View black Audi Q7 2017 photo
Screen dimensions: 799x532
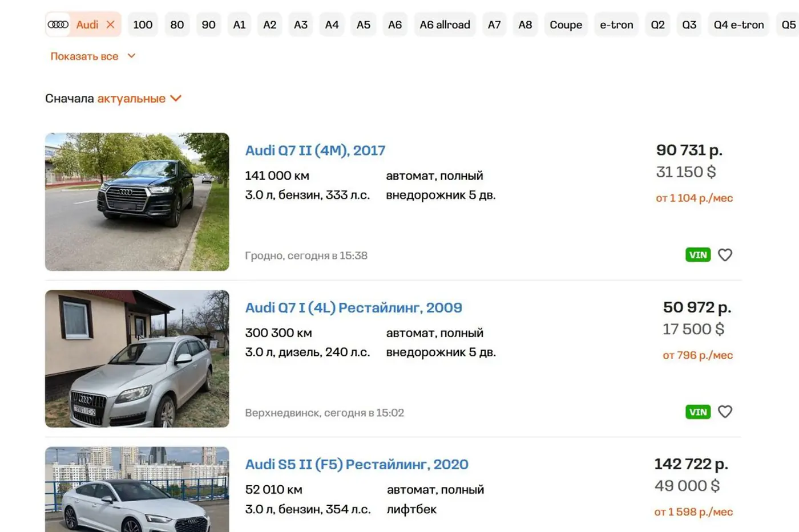(x=137, y=202)
